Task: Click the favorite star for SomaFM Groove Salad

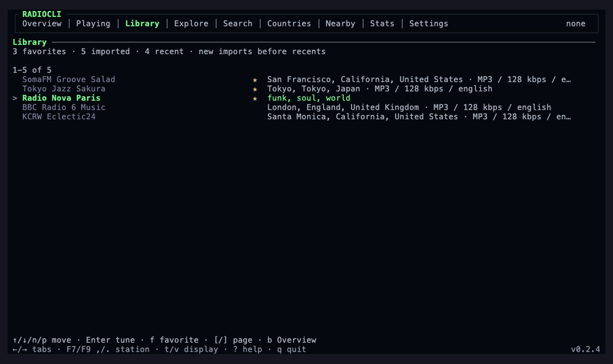Action: 255,80
